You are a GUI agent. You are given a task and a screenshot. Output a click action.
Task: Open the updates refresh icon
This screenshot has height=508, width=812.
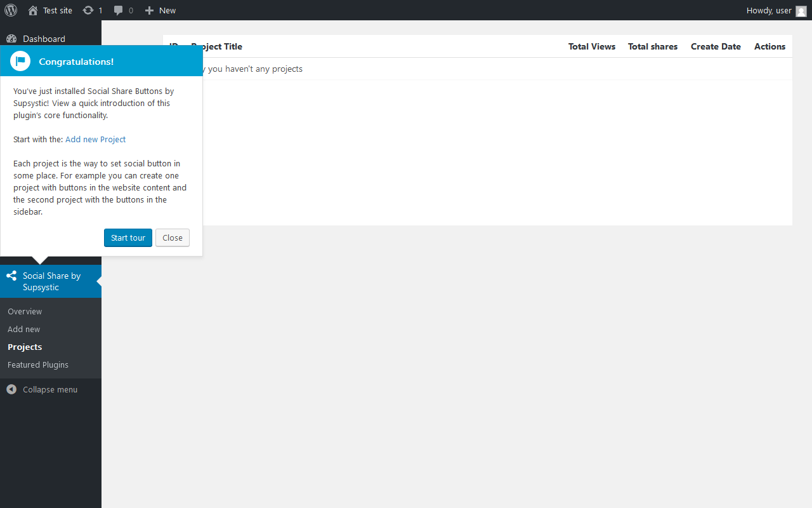(88, 10)
